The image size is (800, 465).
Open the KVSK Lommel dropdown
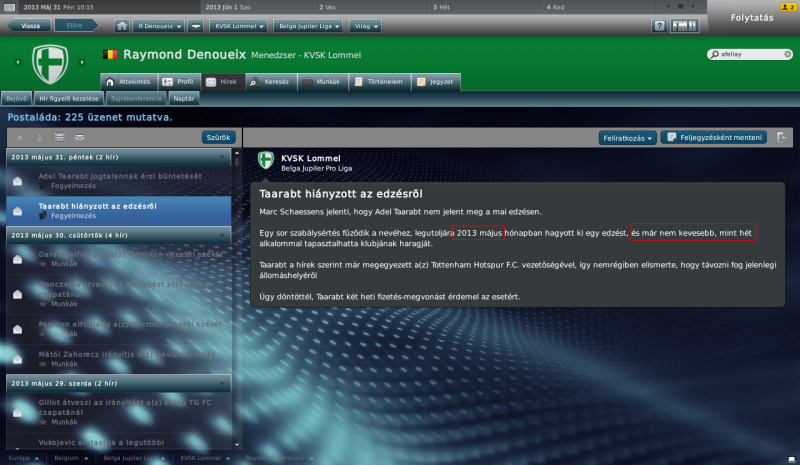click(x=239, y=26)
